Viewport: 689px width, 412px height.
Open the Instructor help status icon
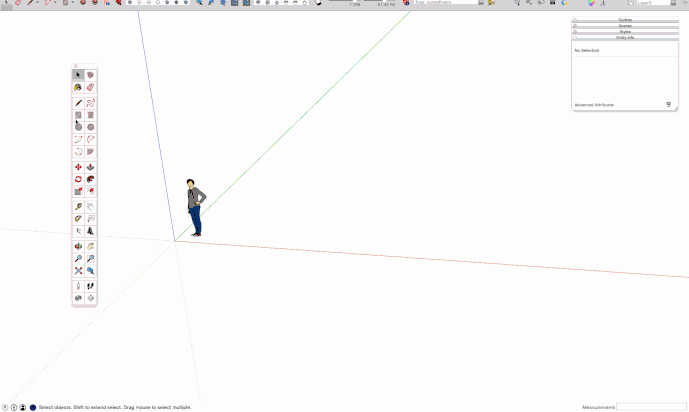coord(33,408)
